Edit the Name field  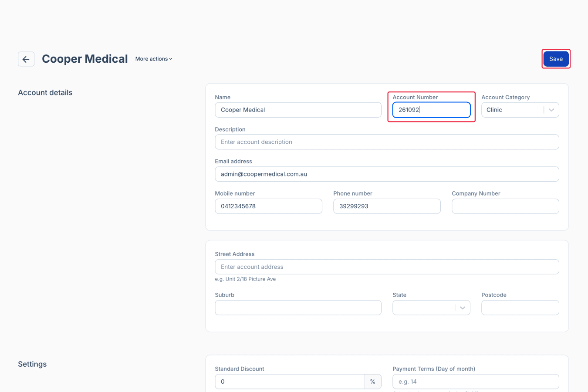298,110
